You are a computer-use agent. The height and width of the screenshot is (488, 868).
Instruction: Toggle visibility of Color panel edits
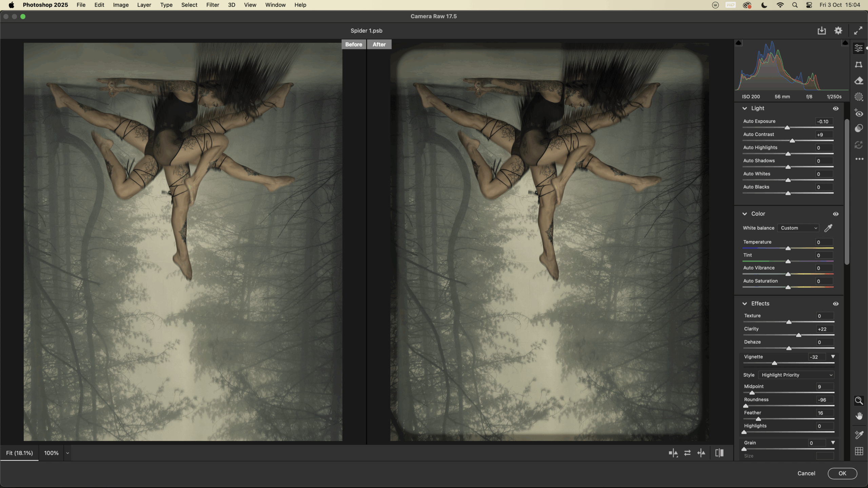pyautogui.click(x=836, y=214)
